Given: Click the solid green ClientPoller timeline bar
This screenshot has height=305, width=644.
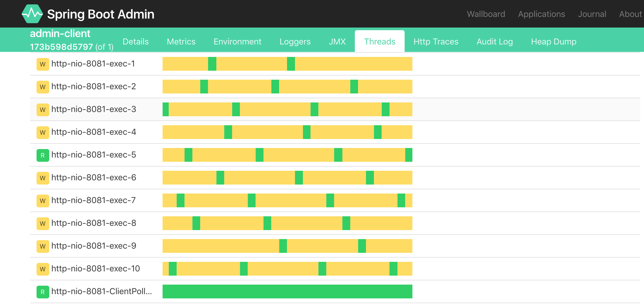Looking at the screenshot, I should click(287, 291).
